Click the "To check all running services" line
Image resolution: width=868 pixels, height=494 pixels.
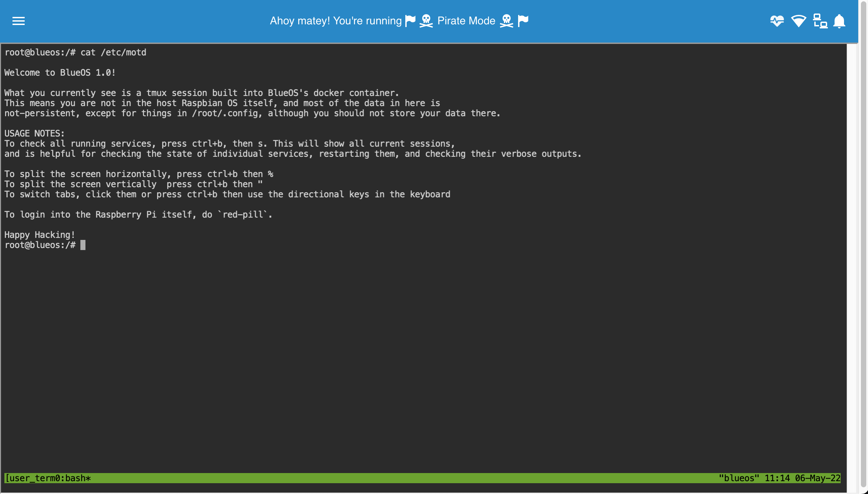point(230,144)
